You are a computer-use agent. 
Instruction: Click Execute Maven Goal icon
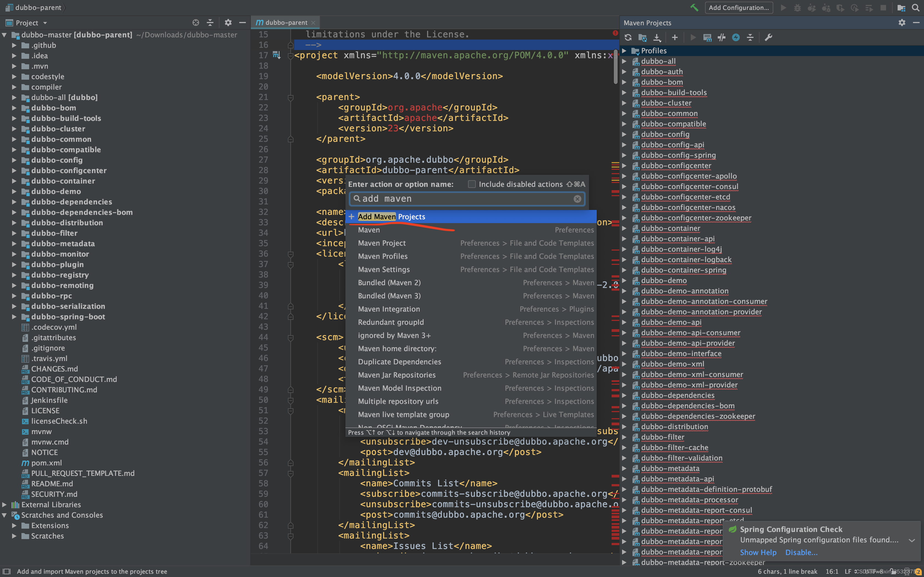[x=707, y=37]
